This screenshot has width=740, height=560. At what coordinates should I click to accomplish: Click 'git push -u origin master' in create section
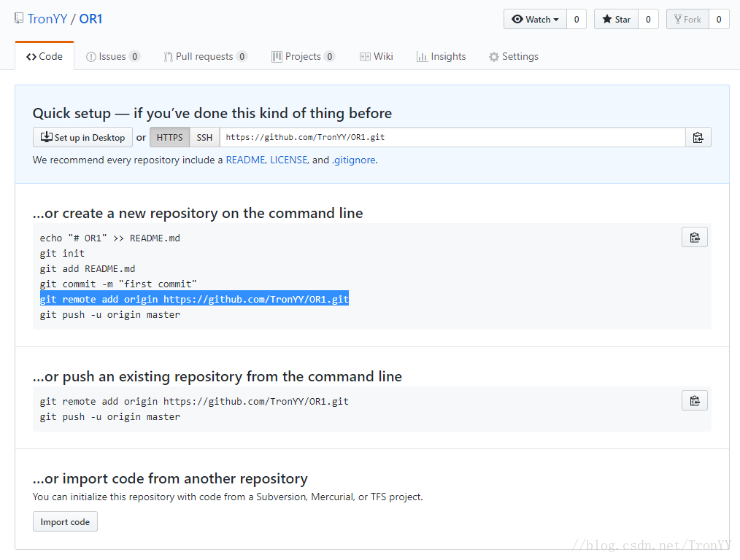[110, 315]
